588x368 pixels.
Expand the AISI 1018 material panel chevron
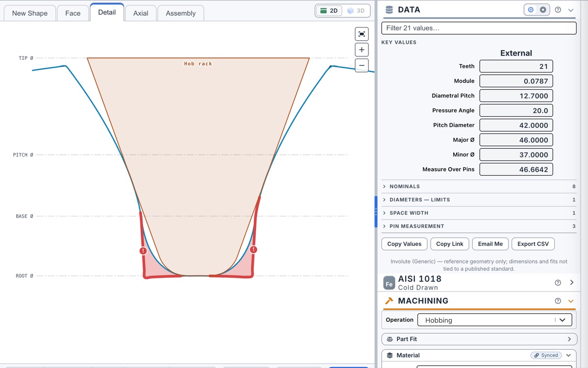(571, 283)
